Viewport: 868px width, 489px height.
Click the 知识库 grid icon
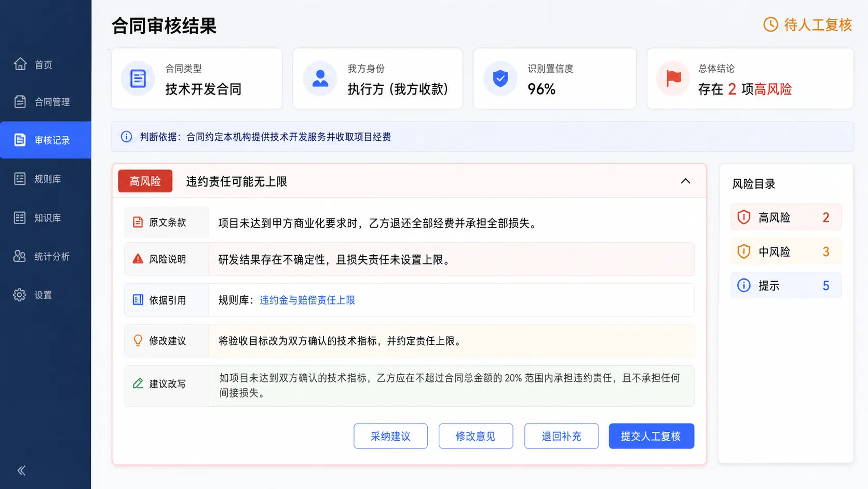click(20, 218)
